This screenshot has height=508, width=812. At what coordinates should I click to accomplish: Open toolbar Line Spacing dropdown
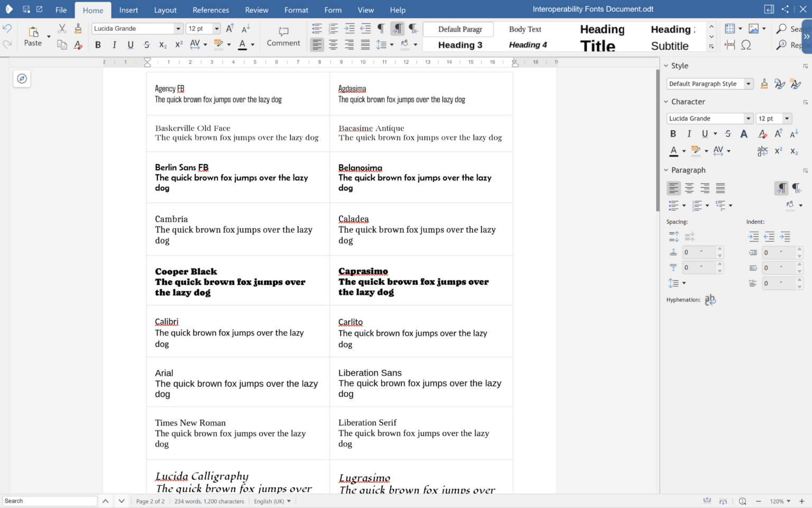pyautogui.click(x=392, y=45)
